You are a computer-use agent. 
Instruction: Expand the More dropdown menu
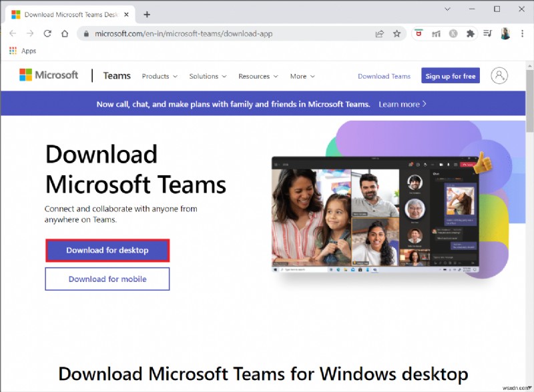point(302,76)
